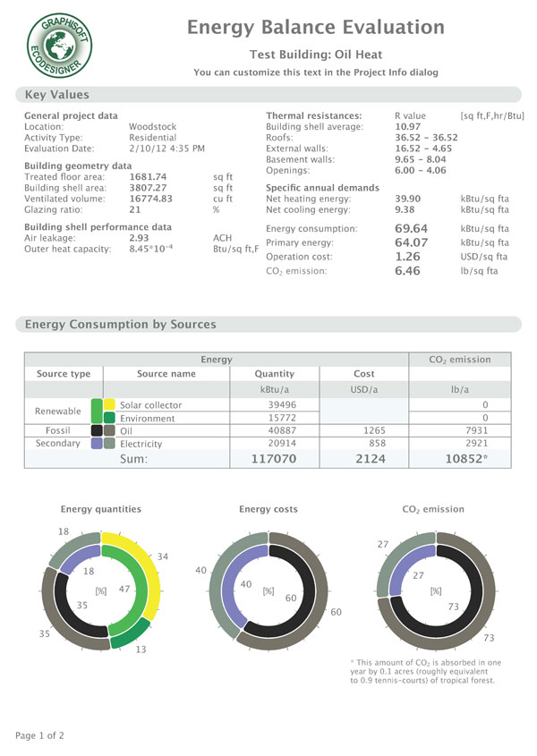Screen dimensions: 537x756
Task: Select the black Fossil source type swatch
Action: click(96, 430)
